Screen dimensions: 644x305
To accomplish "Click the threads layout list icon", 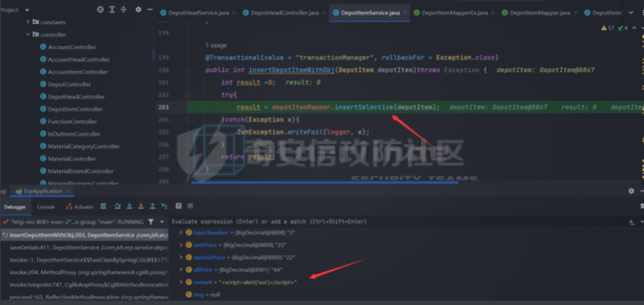I will point(103,206).
